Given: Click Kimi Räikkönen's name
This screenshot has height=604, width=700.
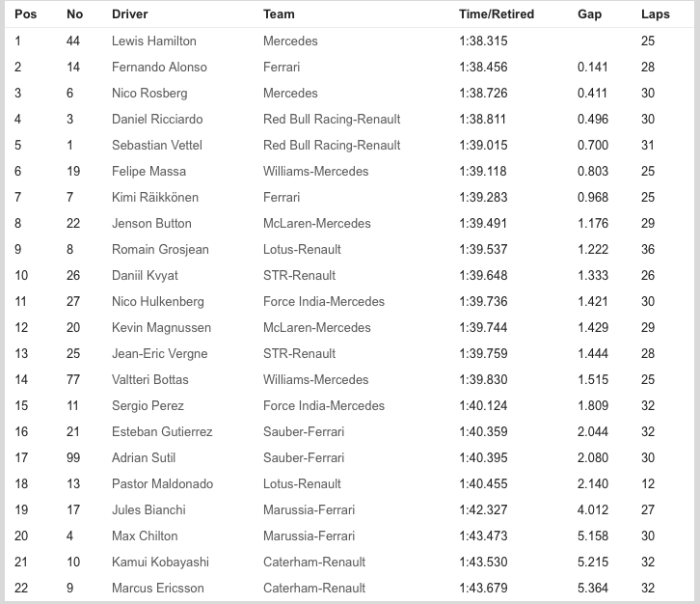Looking at the screenshot, I should coord(155,197).
